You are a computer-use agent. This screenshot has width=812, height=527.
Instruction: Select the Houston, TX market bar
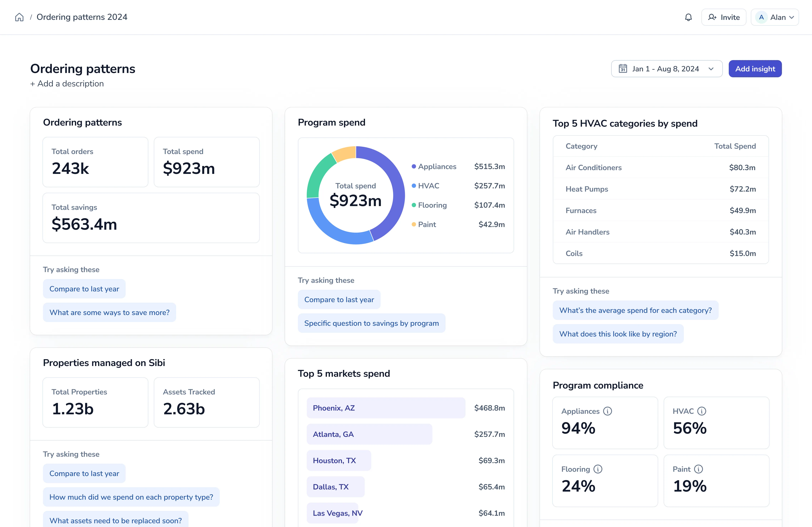[x=339, y=460]
